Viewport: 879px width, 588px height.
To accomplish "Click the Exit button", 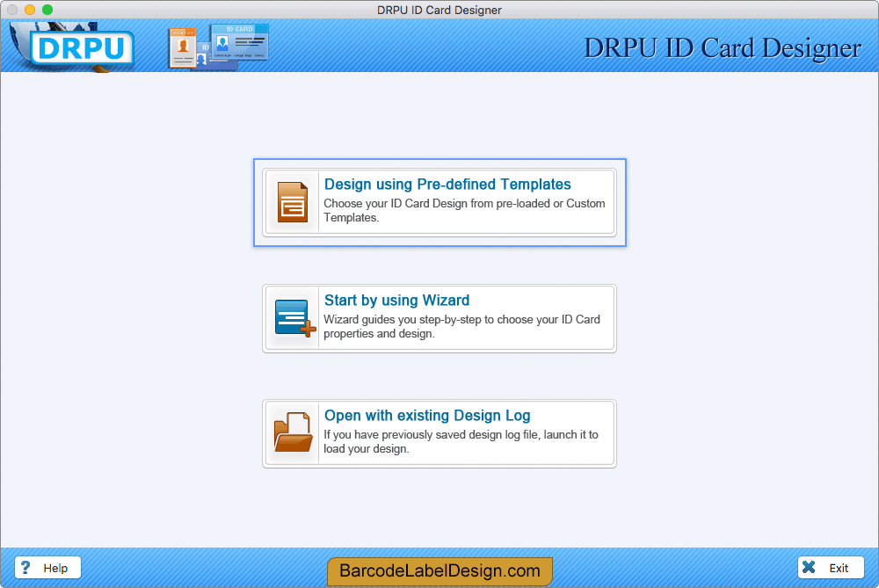I will (831, 567).
